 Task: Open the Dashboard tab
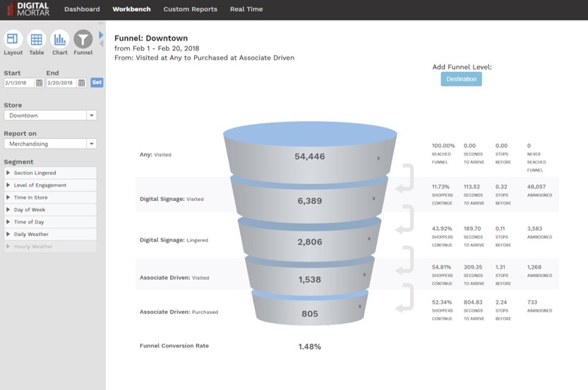tap(82, 9)
